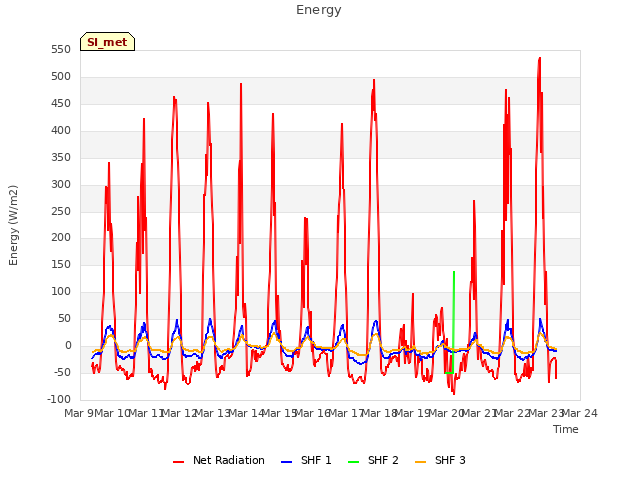Click the Energy (W/m2) axis label

(13, 225)
